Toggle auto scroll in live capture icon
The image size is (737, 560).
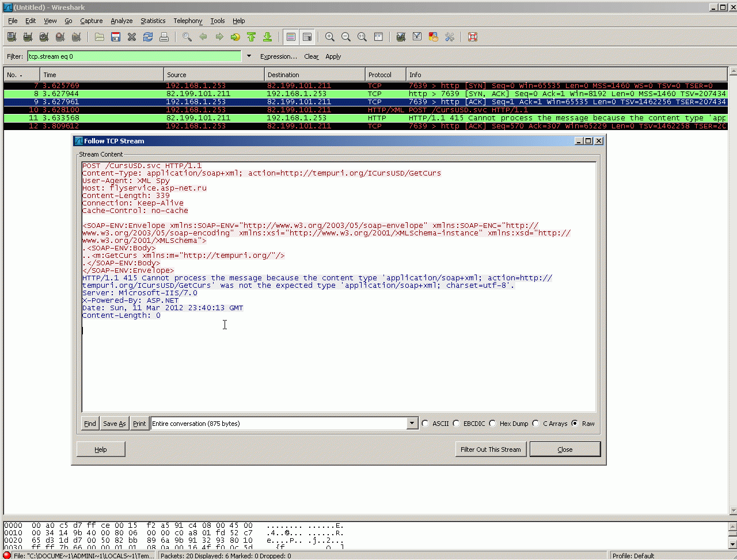(307, 37)
